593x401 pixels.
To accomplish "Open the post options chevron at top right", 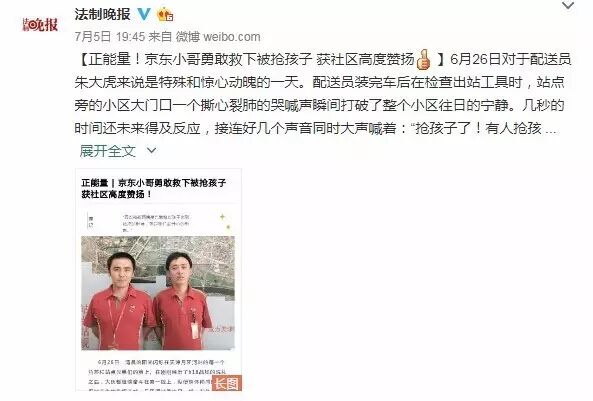I will point(568,5).
